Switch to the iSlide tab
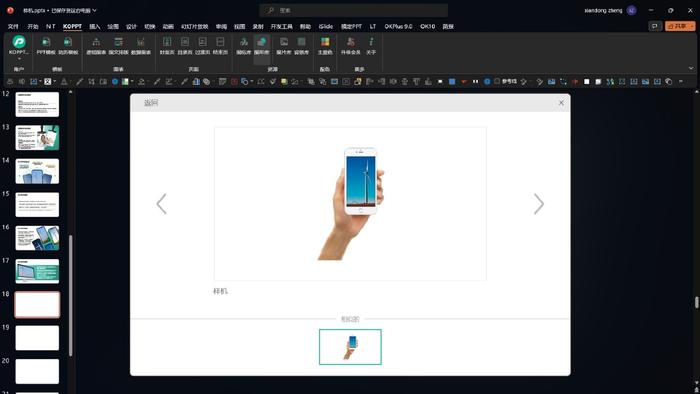This screenshot has width=700, height=394. click(325, 26)
